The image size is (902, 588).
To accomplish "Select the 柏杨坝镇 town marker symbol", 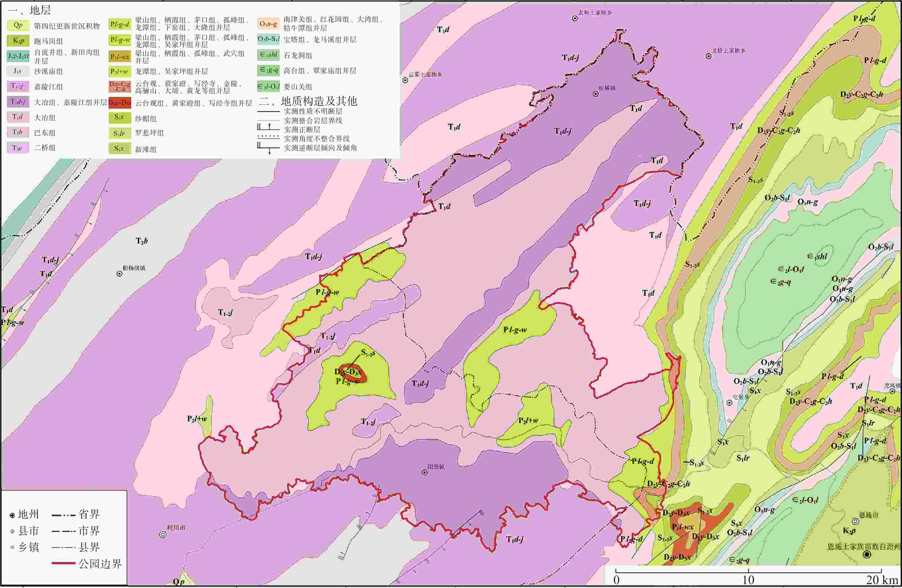I will point(119,273).
